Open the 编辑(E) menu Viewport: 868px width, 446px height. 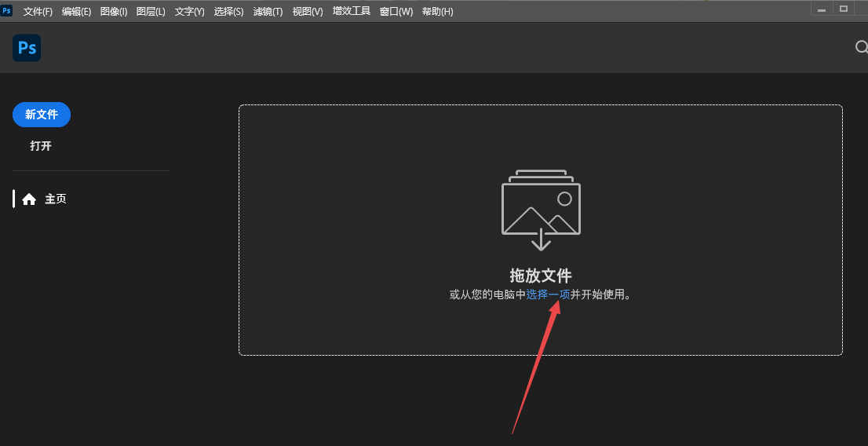[x=76, y=12]
